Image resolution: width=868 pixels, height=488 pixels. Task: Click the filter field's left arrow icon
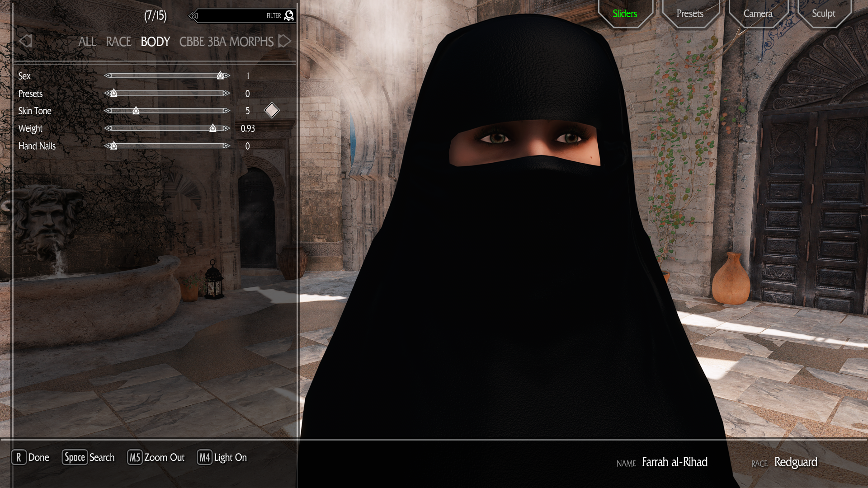pos(193,16)
